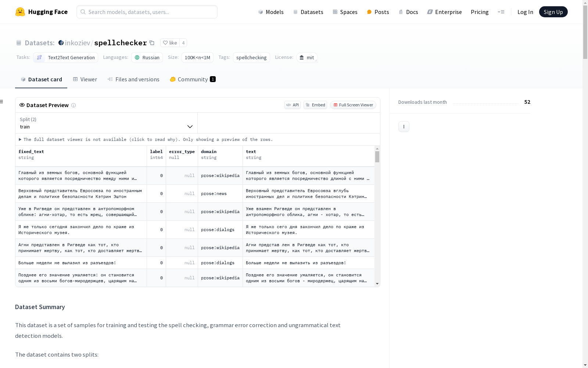Click the fixed_text column header
The image size is (588, 368).
pos(81,156)
